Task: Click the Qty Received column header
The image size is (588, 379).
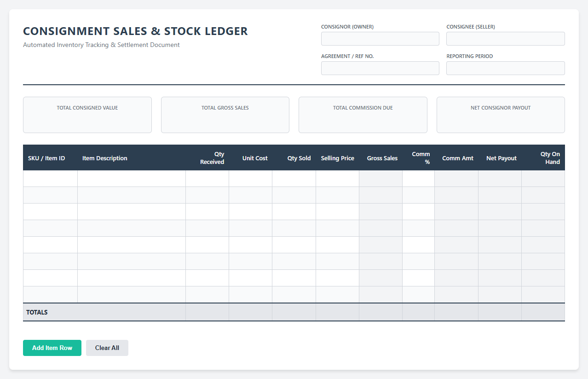Action: click(x=207, y=158)
